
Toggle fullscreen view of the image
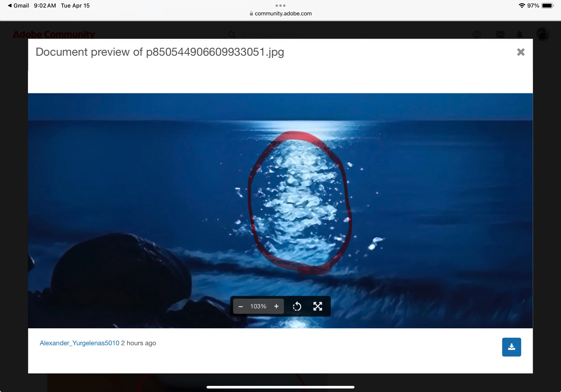[x=318, y=306]
